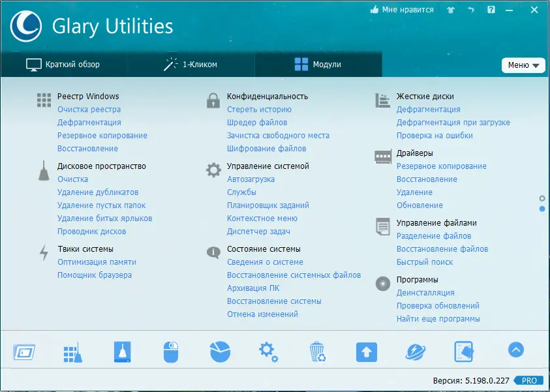Viewport: 550px width, 392px height.
Task: Open Деинсталляция link
Action: coord(425,293)
